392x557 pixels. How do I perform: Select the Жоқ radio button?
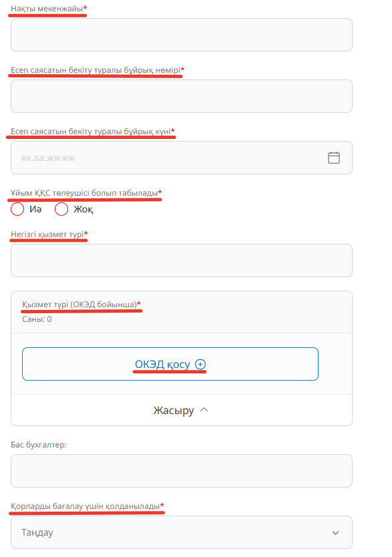tap(61, 209)
